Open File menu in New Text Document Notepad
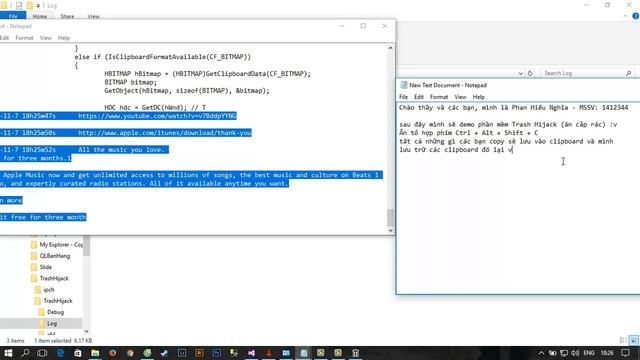 (403, 97)
